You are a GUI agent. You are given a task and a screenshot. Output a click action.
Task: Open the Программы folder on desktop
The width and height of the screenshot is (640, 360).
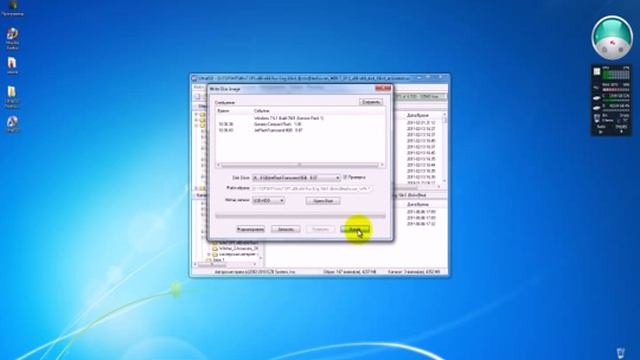click(12, 7)
